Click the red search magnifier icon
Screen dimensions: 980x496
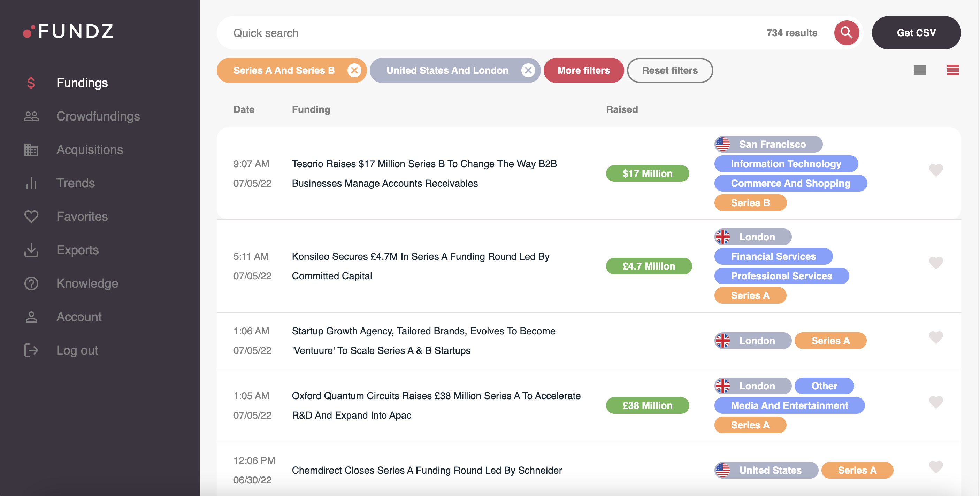point(846,33)
